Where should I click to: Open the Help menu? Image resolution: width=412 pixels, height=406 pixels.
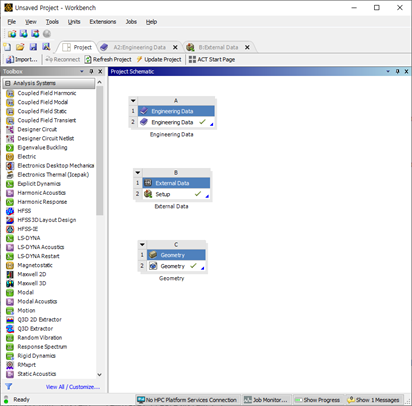coord(151,22)
